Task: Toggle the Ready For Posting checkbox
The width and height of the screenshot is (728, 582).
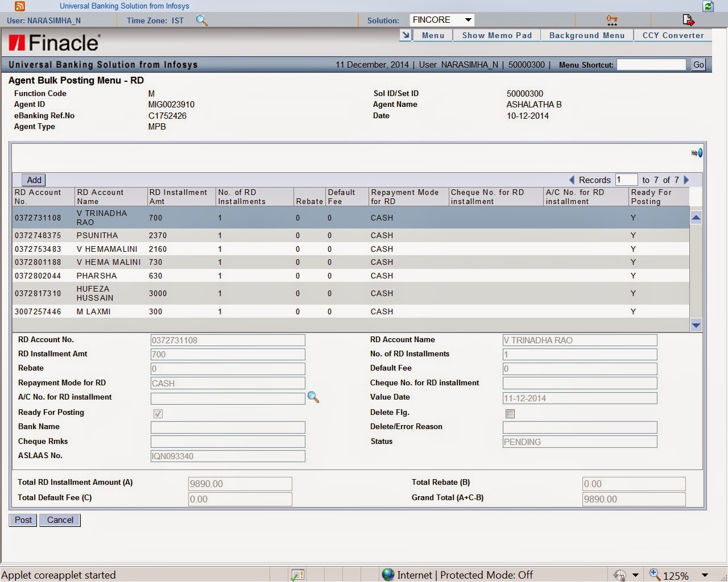Action: point(158,414)
